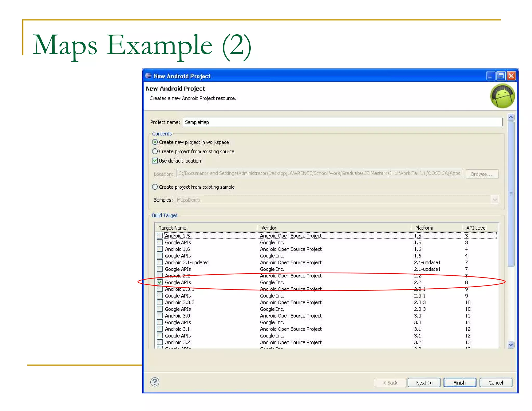Check the Android 1.5 target checkbox
The height and width of the screenshot is (411, 532).
point(160,236)
